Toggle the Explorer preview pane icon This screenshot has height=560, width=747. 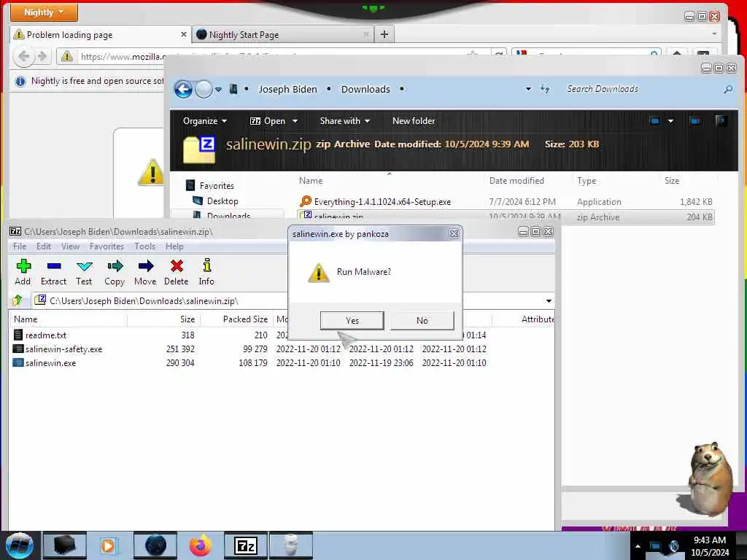click(x=694, y=121)
